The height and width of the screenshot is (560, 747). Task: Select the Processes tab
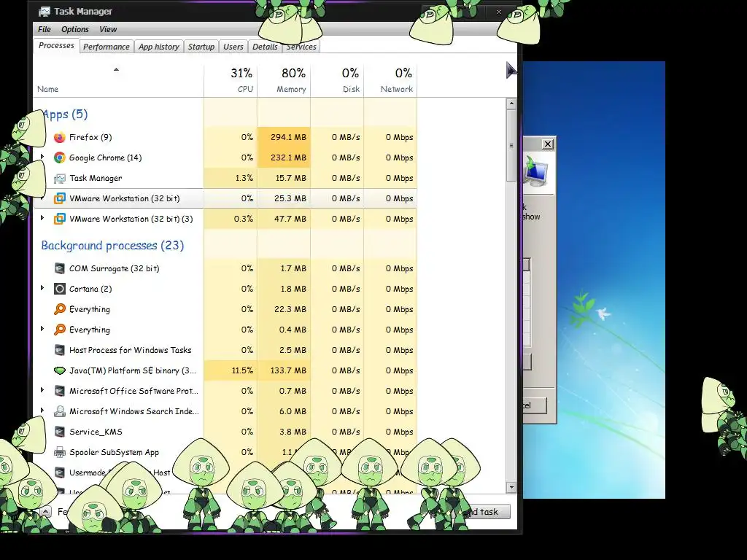point(56,46)
